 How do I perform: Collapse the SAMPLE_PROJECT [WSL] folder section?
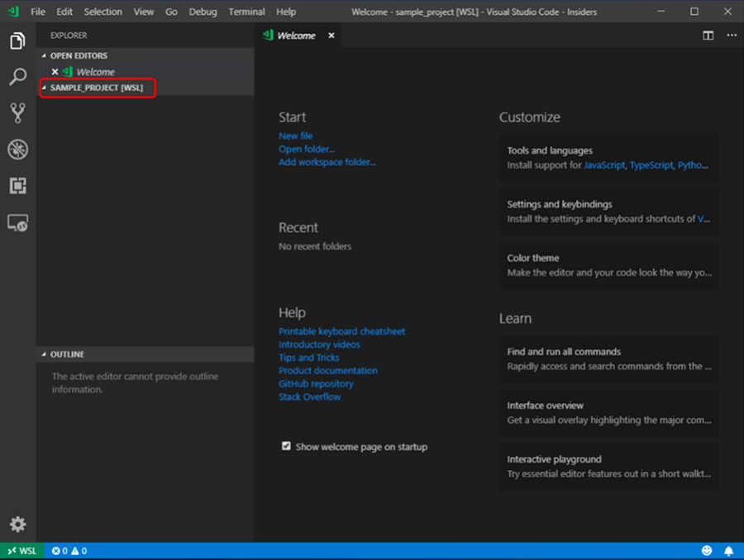click(x=44, y=88)
